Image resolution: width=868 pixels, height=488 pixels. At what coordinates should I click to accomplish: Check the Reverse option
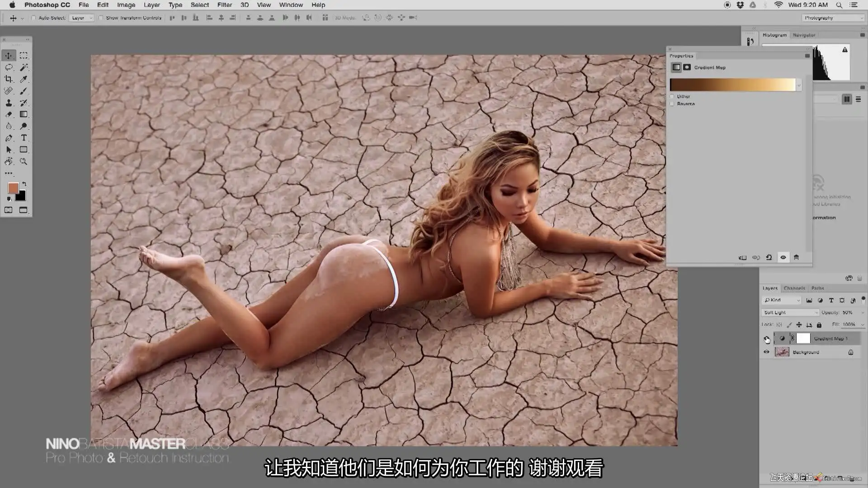(x=672, y=104)
